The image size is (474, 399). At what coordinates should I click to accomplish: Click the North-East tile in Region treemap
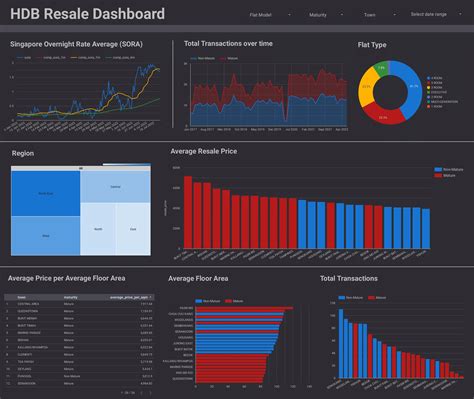coord(46,193)
